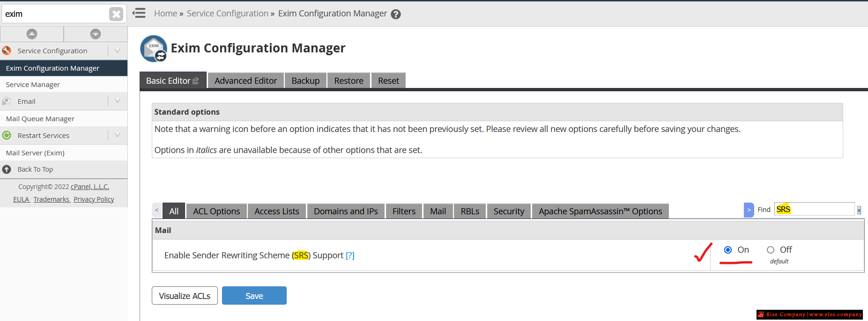Click the Service Configuration wrench icon

(7, 51)
